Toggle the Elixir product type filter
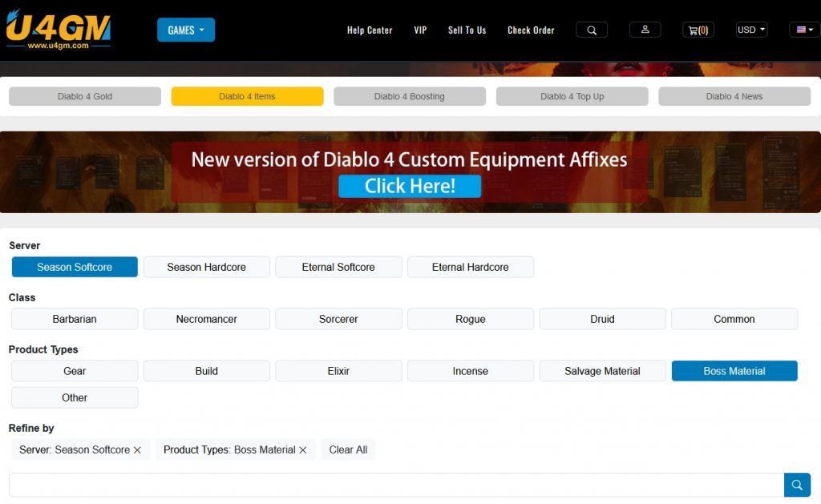 click(x=338, y=371)
